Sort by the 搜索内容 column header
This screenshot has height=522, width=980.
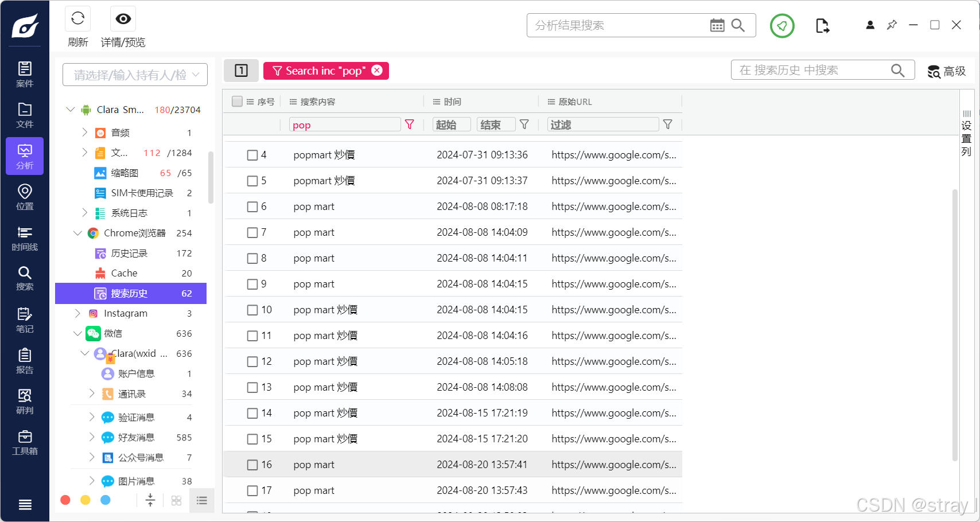(317, 102)
